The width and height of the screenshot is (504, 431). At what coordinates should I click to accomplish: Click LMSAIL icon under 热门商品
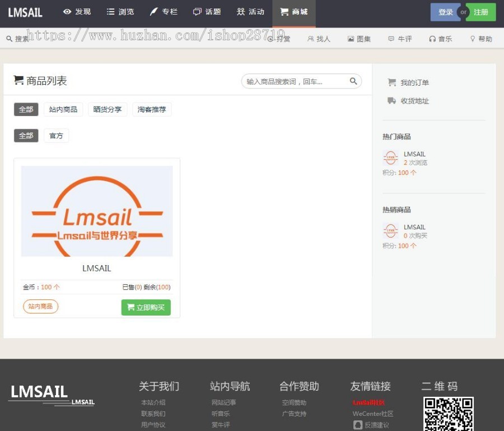click(x=390, y=158)
